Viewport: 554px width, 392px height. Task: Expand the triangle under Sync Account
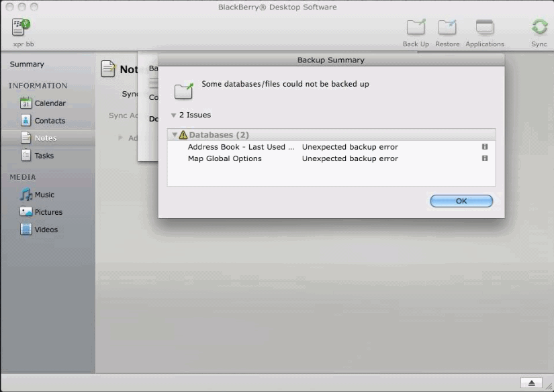(x=121, y=138)
